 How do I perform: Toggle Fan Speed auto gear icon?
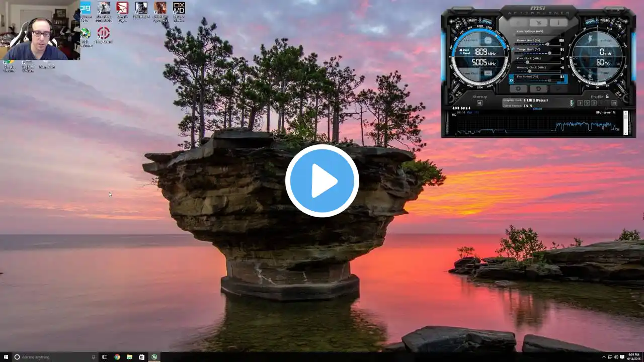click(x=511, y=80)
